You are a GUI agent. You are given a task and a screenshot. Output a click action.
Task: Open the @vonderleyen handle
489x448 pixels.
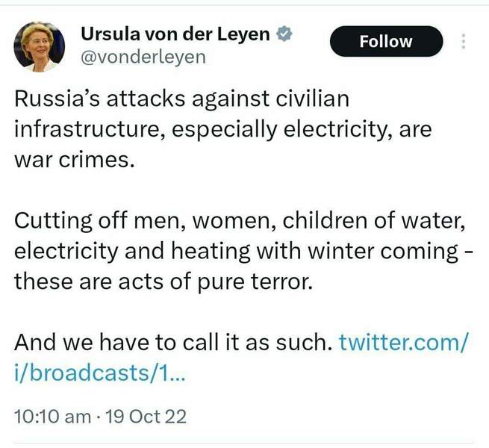142,57
